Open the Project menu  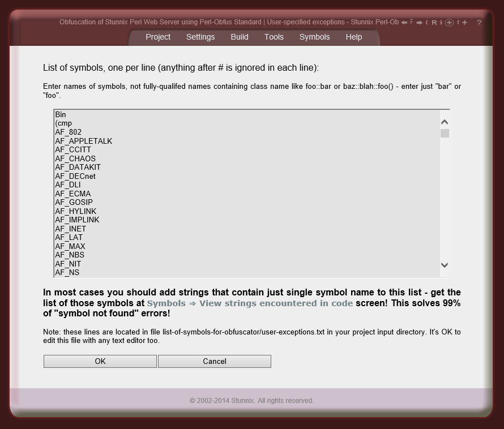pyautogui.click(x=158, y=37)
